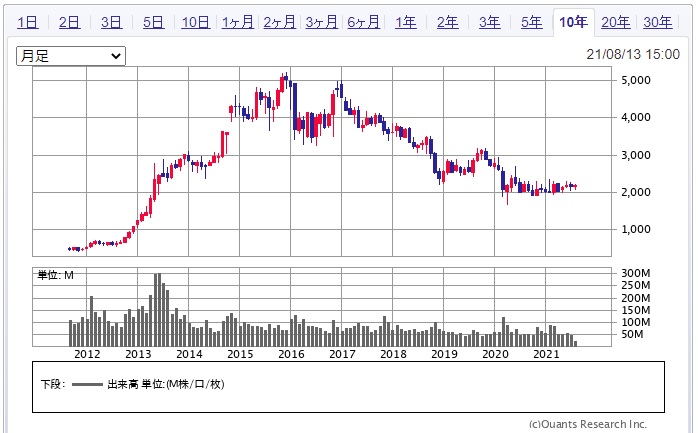
Task: Click the 200M volume axis label
Action: (636, 298)
